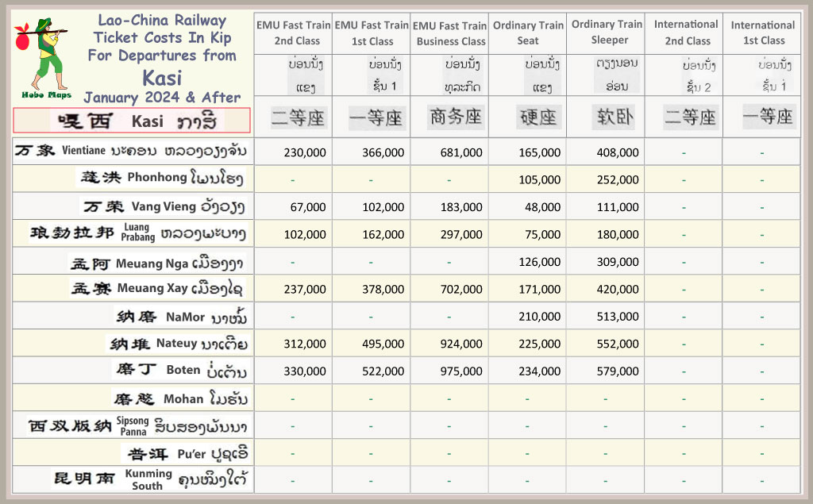Click the Phonhong station row label
Viewport: 813px width, 504px height.
pos(164,178)
